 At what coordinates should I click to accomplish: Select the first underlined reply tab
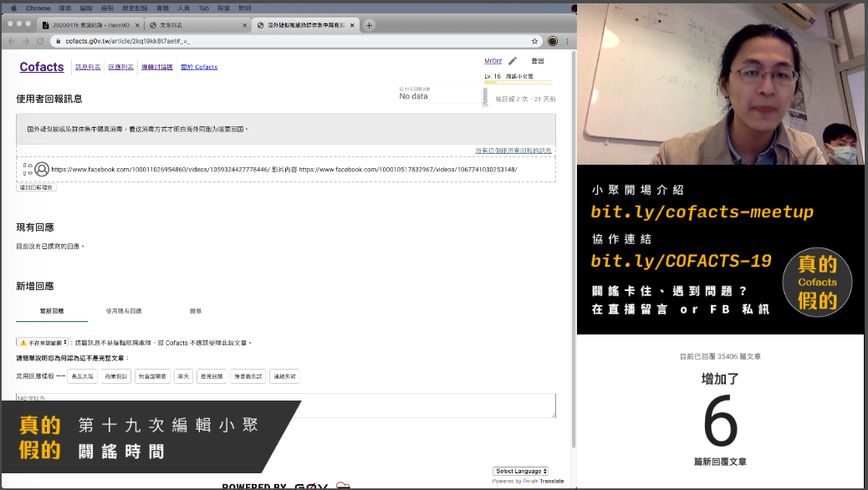tap(52, 311)
